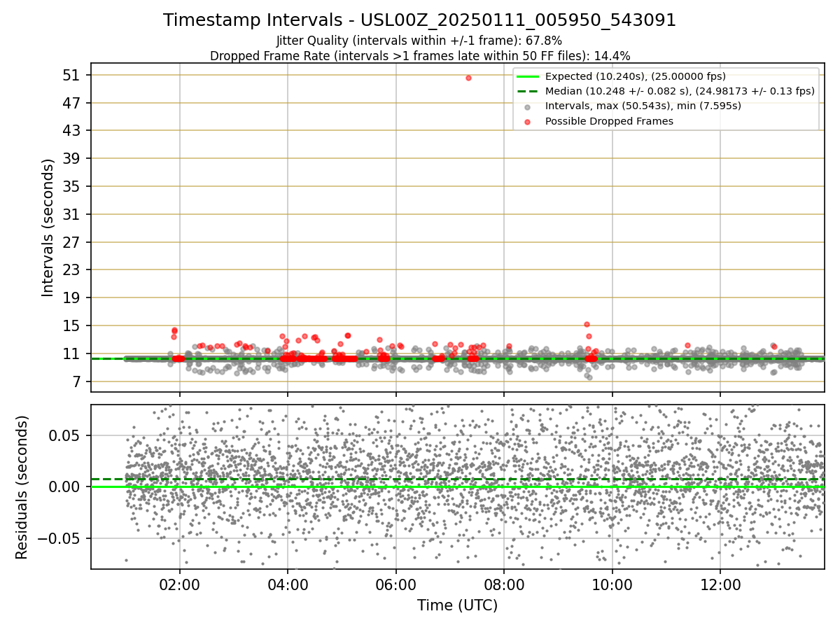Click the plot title Timestamp Intervals text
Image resolution: width=840 pixels, height=630 pixels.
pyautogui.click(x=419, y=20)
